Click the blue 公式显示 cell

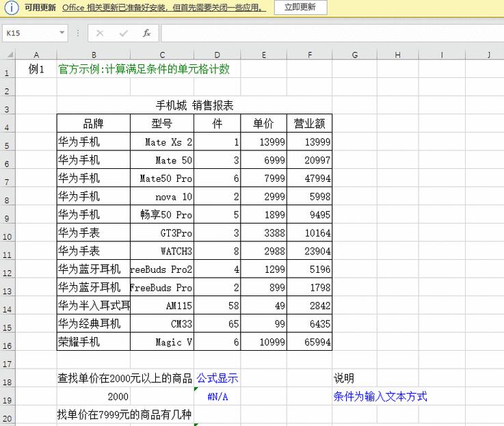point(217,378)
